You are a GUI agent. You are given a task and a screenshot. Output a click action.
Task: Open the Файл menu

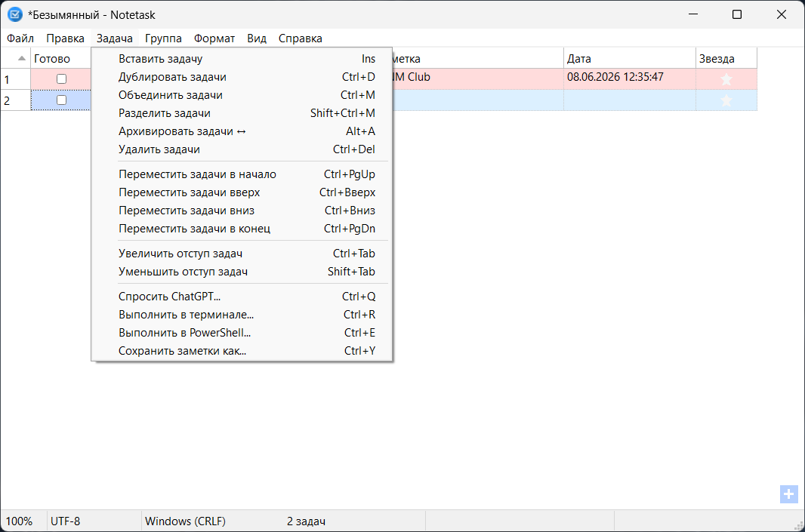20,38
